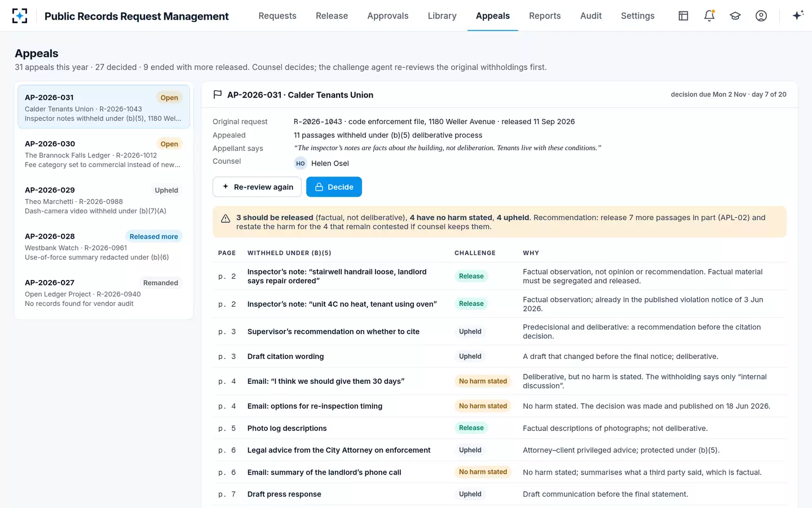Image resolution: width=812 pixels, height=508 pixels.
Task: Click the CHALLENGE column header
Action: [x=475, y=253]
